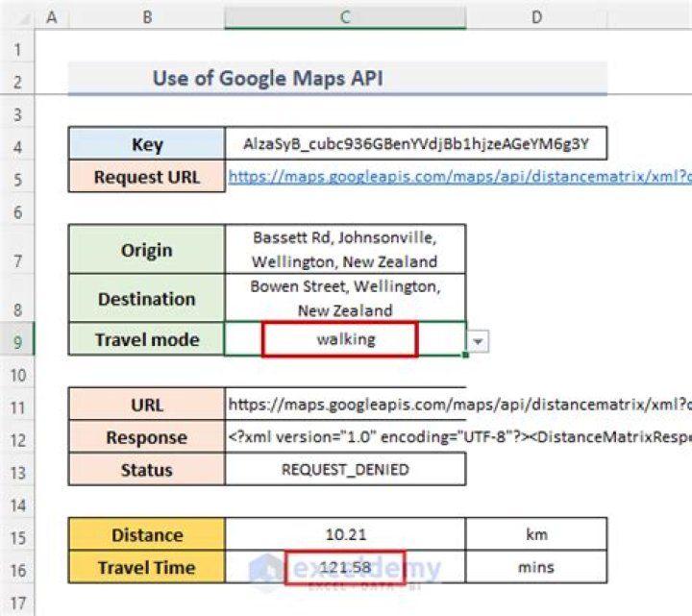Viewport: 692px width, 616px height.
Task: Open the Travel mode dropdown arrow
Action: click(x=478, y=341)
